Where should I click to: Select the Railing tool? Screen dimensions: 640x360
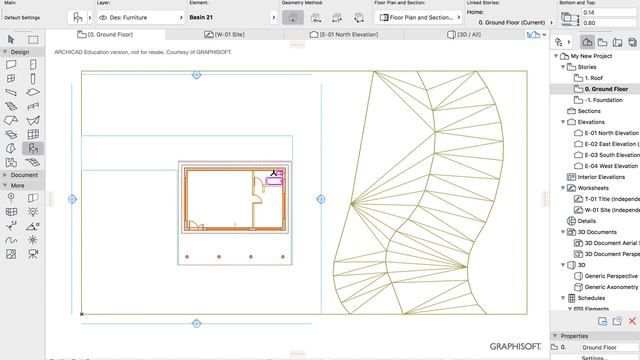[x=33, y=106]
